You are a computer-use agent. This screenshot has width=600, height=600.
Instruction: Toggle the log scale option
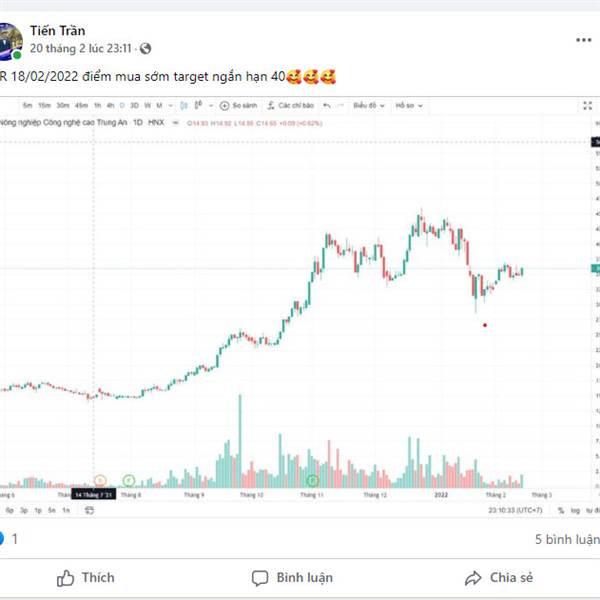click(575, 510)
